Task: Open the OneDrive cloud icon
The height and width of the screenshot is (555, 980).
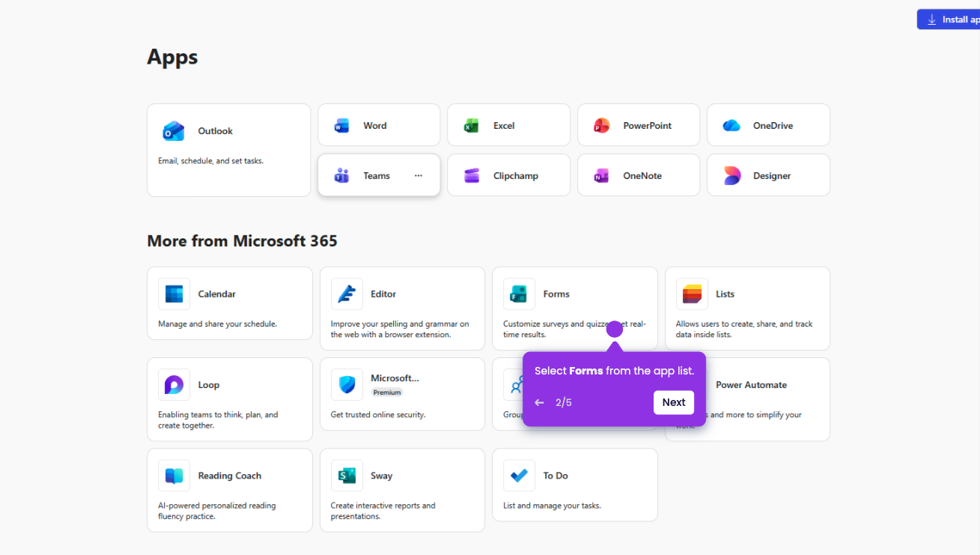Action: [731, 126]
